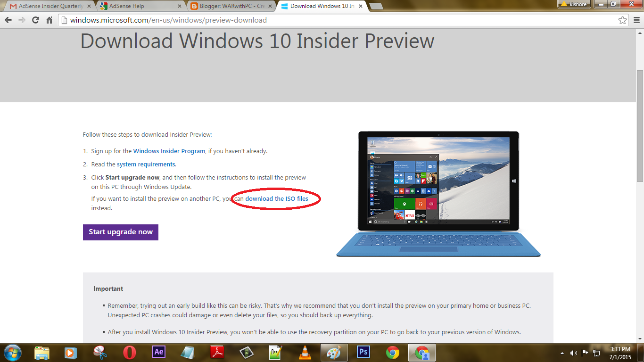Close the Blogger WARwithPC tab
The image size is (644, 362).
coord(270,6)
